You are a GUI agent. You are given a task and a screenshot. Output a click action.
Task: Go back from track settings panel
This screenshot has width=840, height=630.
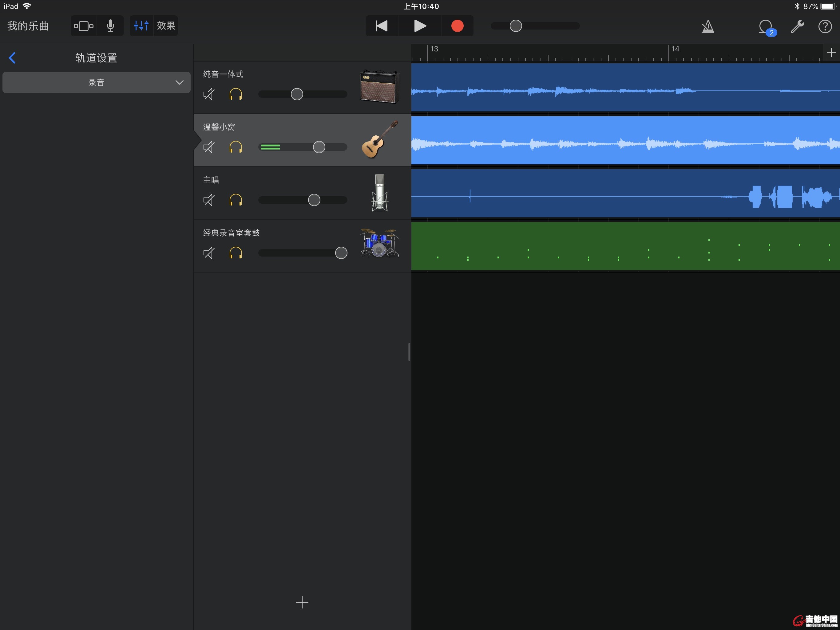pyautogui.click(x=12, y=58)
